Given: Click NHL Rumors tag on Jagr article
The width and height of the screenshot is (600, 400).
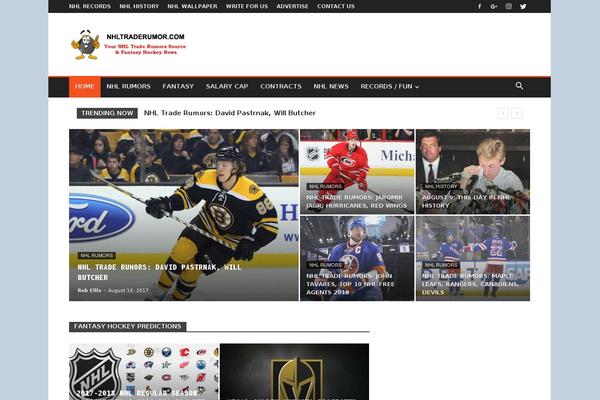Looking at the screenshot, I should pos(325,186).
